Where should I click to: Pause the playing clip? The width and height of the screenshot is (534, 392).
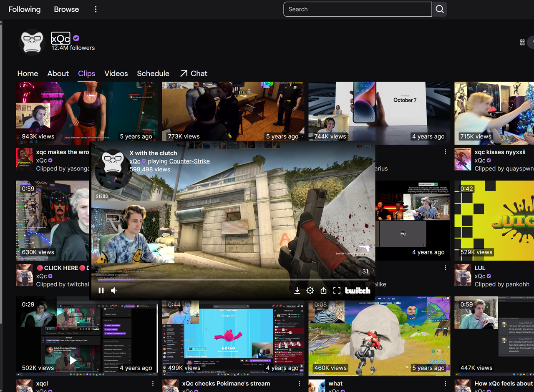(x=101, y=291)
